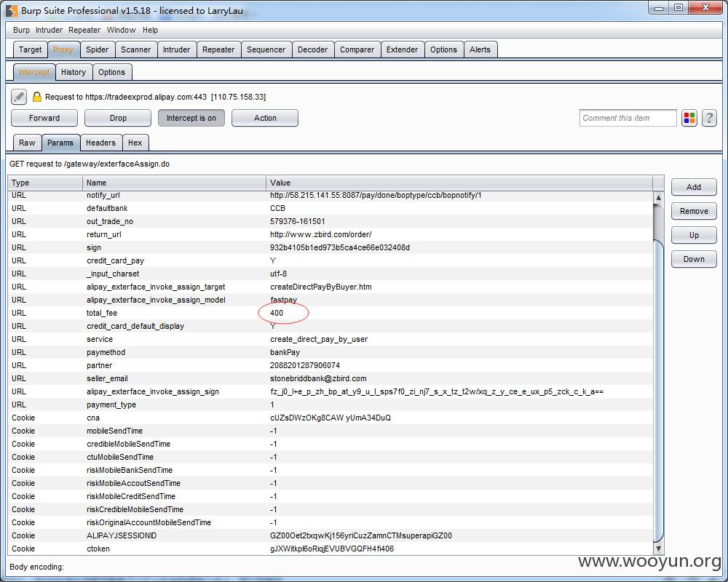This screenshot has height=582, width=728.
Task: Select the notify_url parameter row
Action: coord(330,196)
